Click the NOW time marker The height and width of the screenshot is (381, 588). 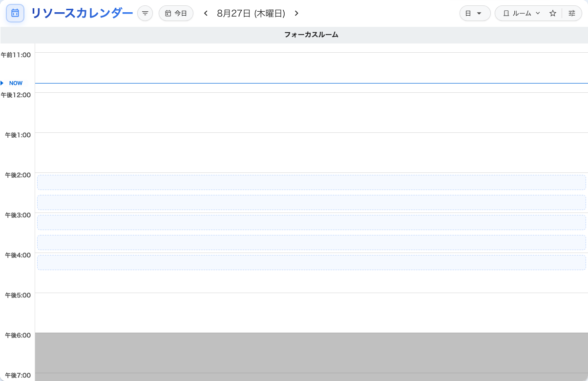16,83
